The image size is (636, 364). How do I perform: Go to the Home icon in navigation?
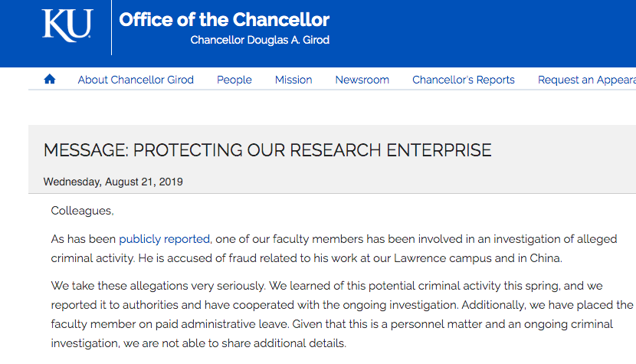point(50,80)
